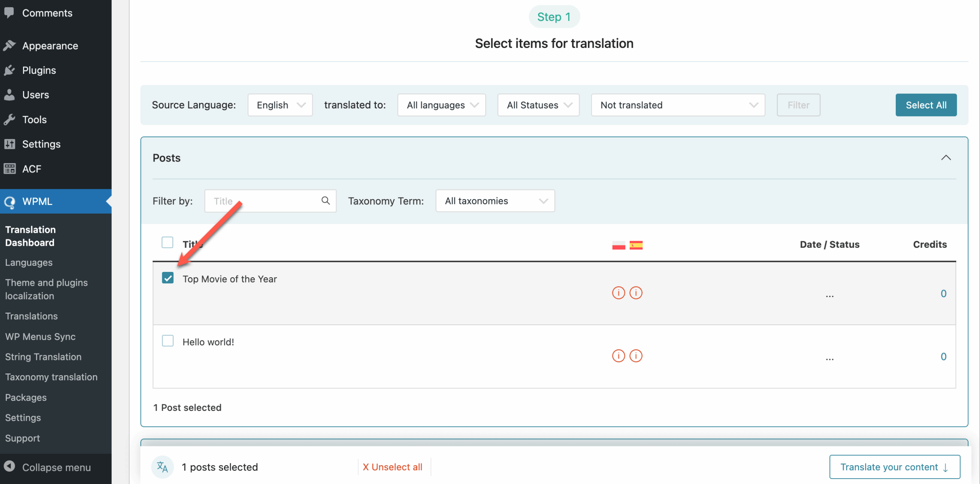
Task: Click Polish status icon for Hello world!
Action: [x=619, y=356]
